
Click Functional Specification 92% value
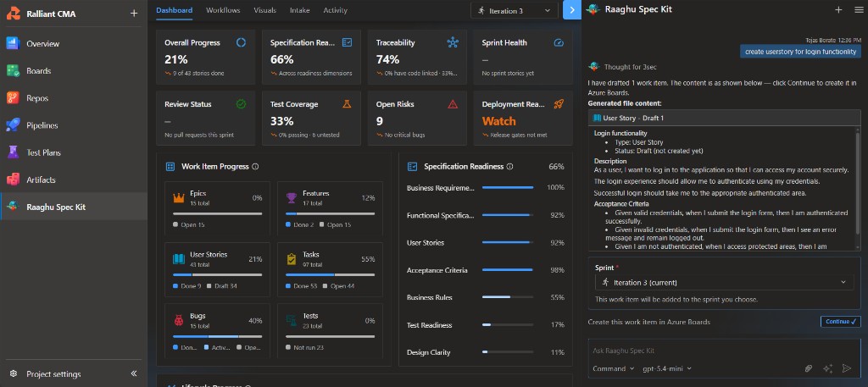(x=557, y=215)
